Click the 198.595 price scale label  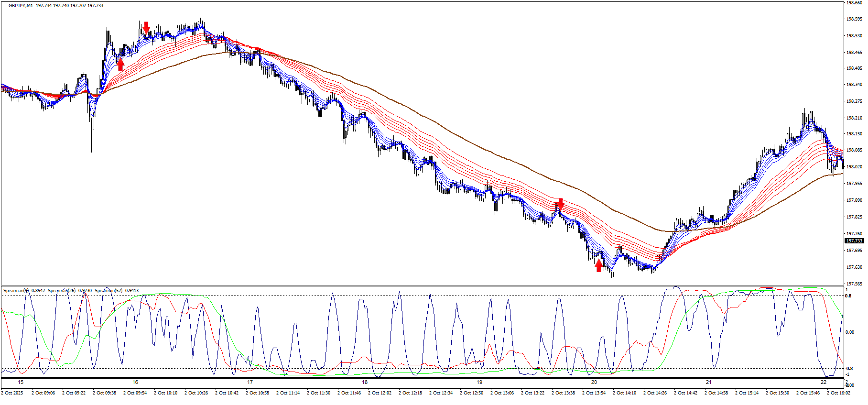(854, 19)
